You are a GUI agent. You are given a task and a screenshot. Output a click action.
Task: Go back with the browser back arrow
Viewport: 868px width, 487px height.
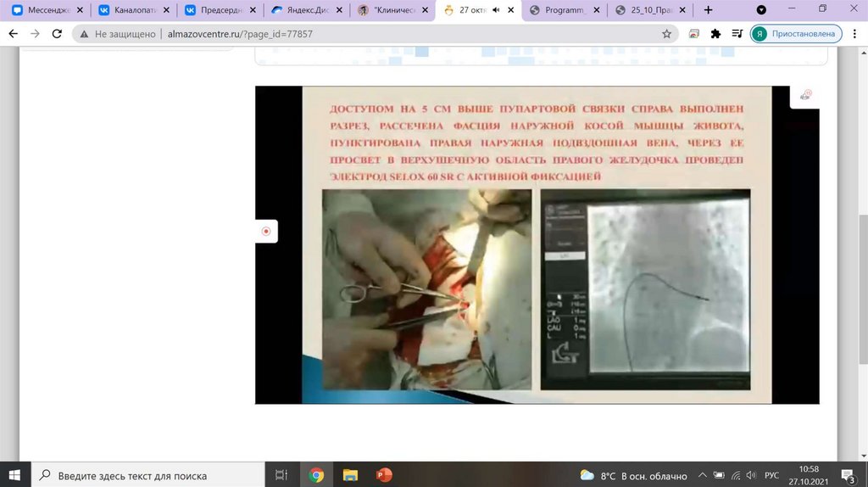[14, 34]
